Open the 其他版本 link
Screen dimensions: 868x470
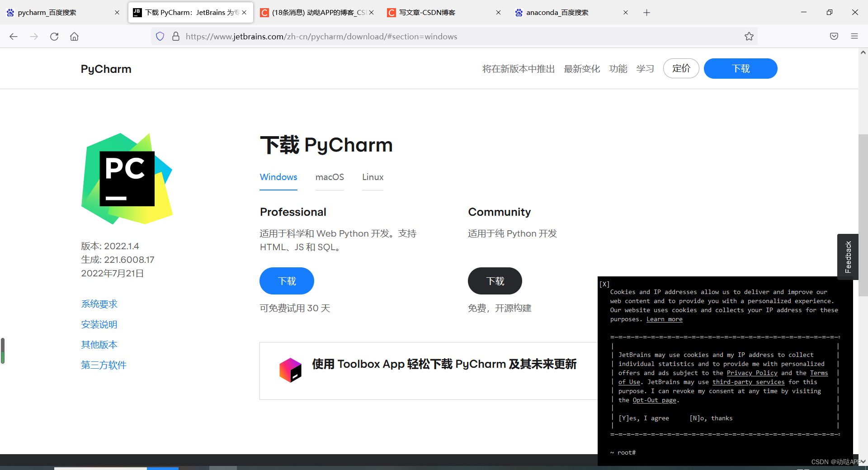click(x=99, y=345)
